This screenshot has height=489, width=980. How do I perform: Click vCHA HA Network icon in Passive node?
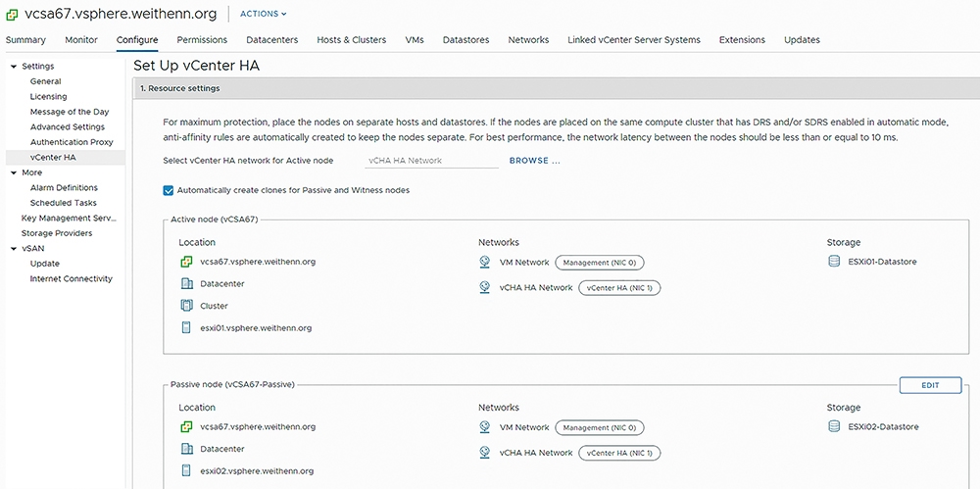[x=484, y=453]
